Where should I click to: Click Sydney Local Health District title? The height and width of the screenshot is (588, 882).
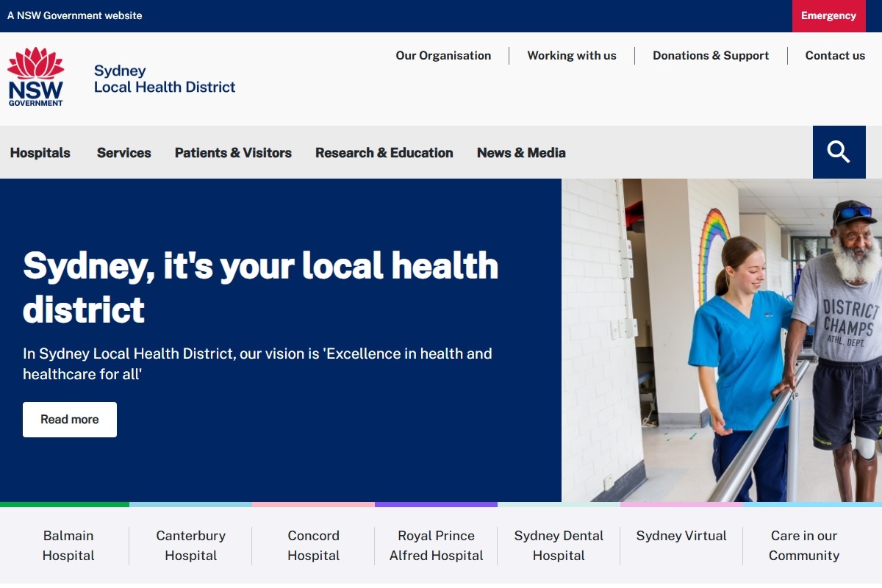(x=165, y=79)
